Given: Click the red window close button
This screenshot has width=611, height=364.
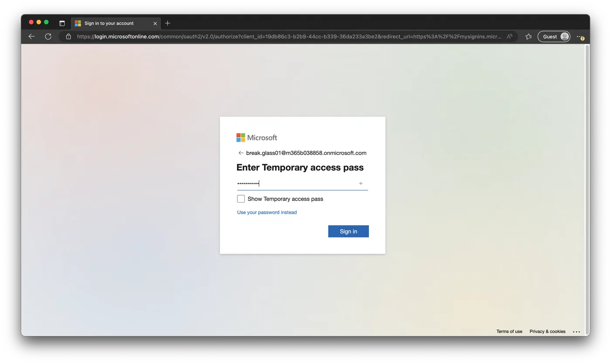Looking at the screenshot, I should tap(31, 22).
